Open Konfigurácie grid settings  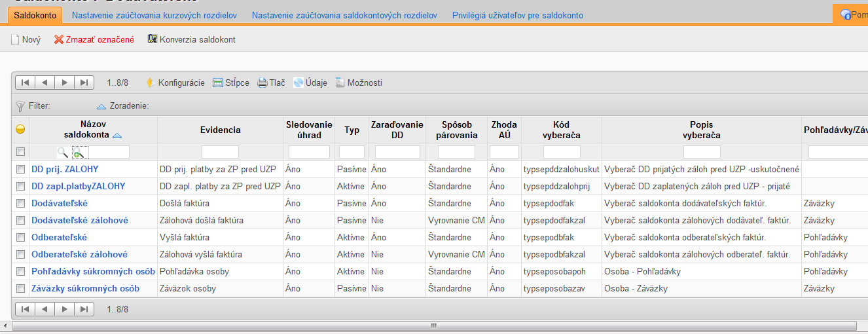175,83
